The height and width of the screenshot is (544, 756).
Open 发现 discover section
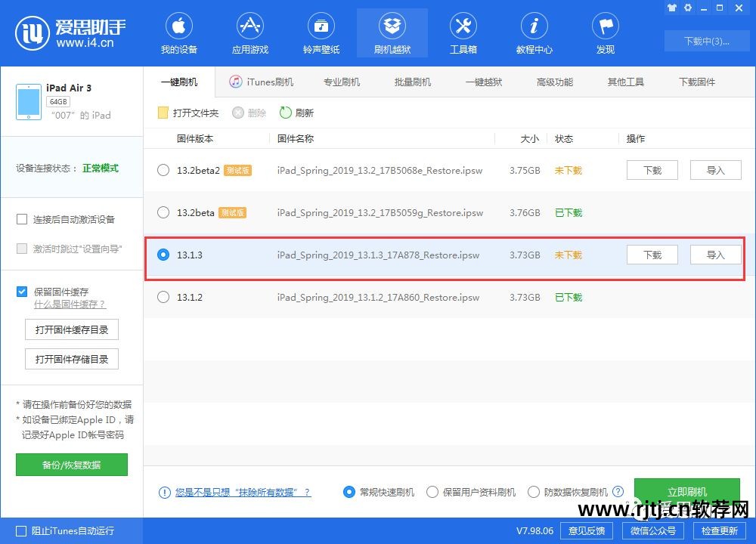[x=605, y=33]
